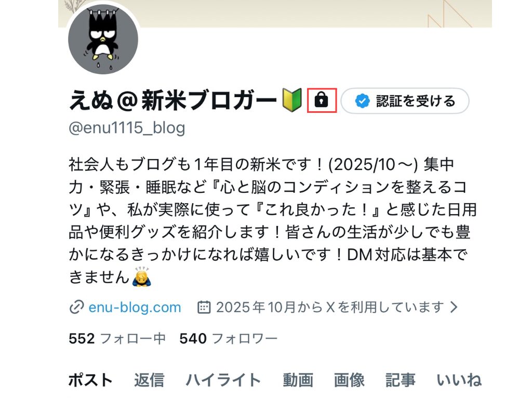Click the @enu1115_blog username handle
The height and width of the screenshot is (399, 532).
(127, 128)
